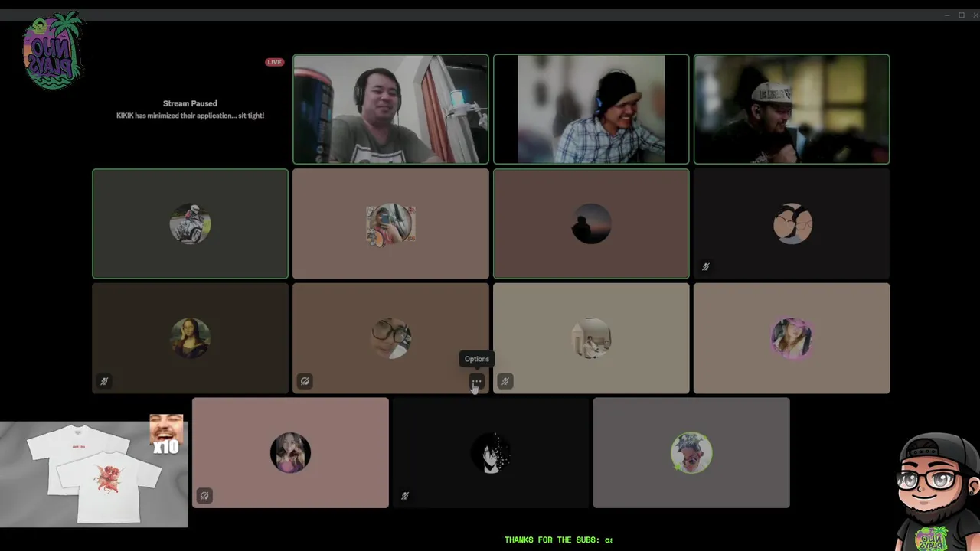Click the deafened headphone icon on the glasses avatar tile
Screen dimensions: 980x551
click(x=305, y=381)
